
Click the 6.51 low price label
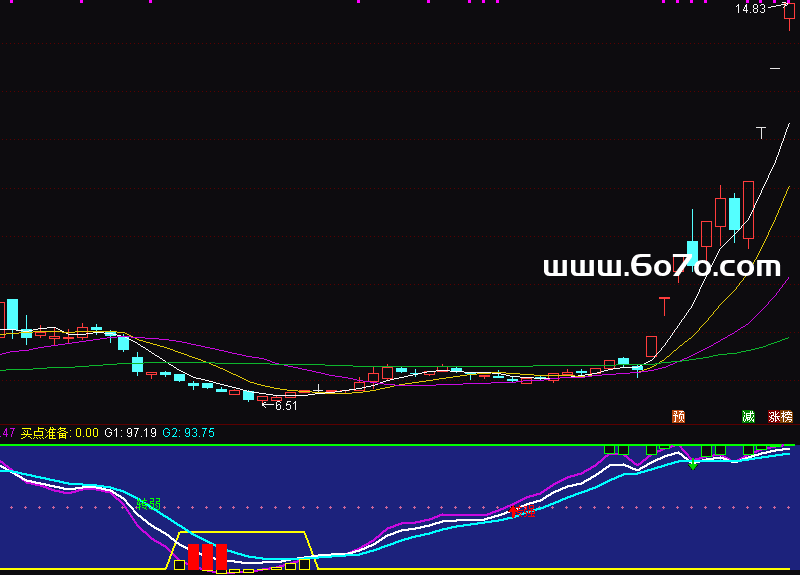point(286,406)
